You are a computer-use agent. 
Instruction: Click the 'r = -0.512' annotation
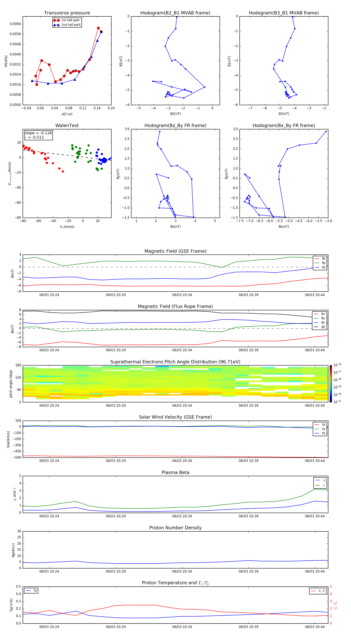[x=35, y=137]
